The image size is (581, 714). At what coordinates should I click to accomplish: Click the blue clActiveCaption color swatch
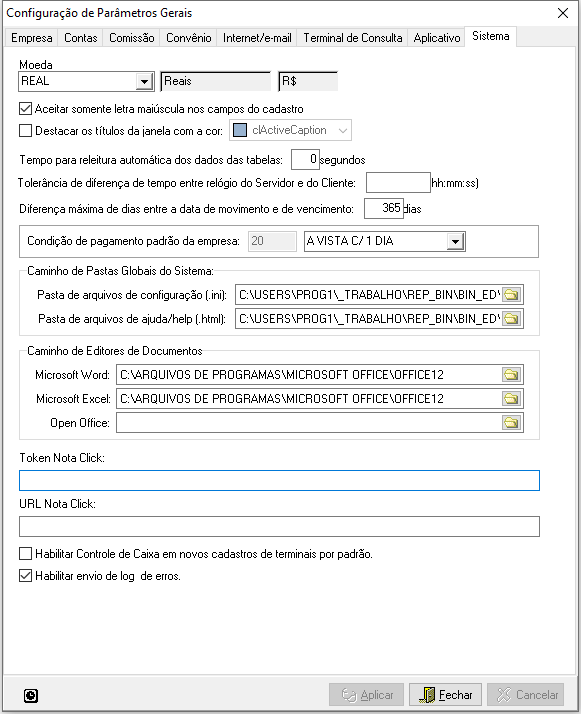click(240, 130)
